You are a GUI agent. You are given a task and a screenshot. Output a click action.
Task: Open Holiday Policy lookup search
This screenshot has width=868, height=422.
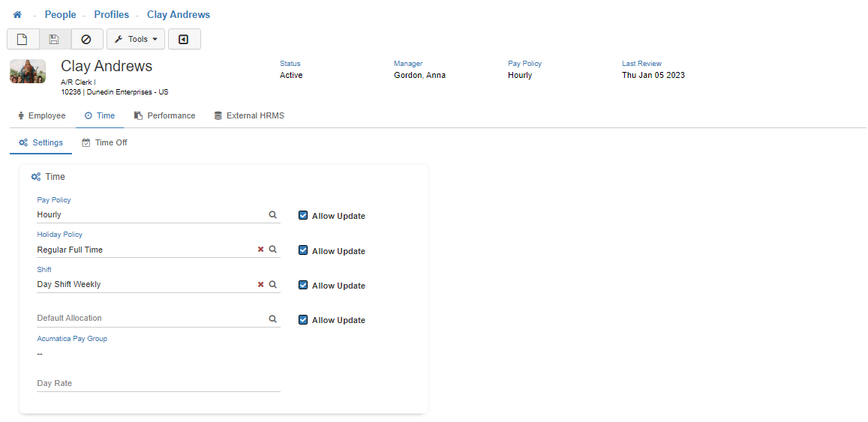click(x=273, y=250)
